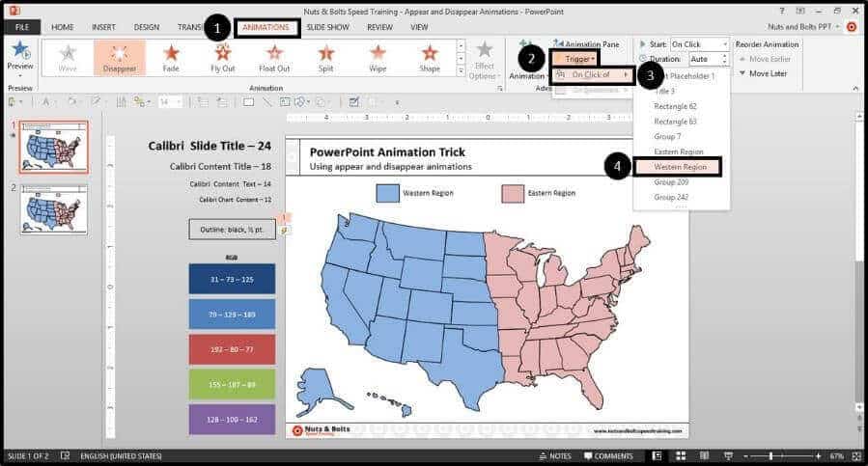Toggle the Animation Pane
This screenshot has height=466, width=868.
587,43
